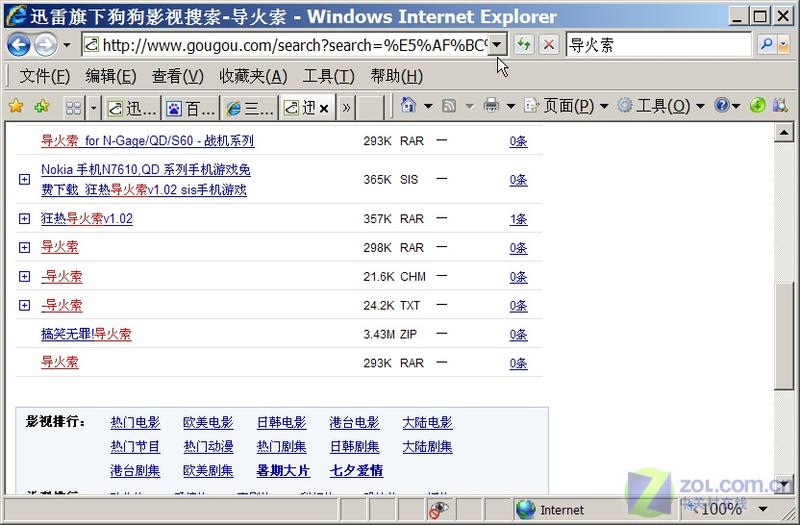This screenshot has width=800, height=525.
Task: Switch to the Baidu tab 百...
Action: [190, 108]
